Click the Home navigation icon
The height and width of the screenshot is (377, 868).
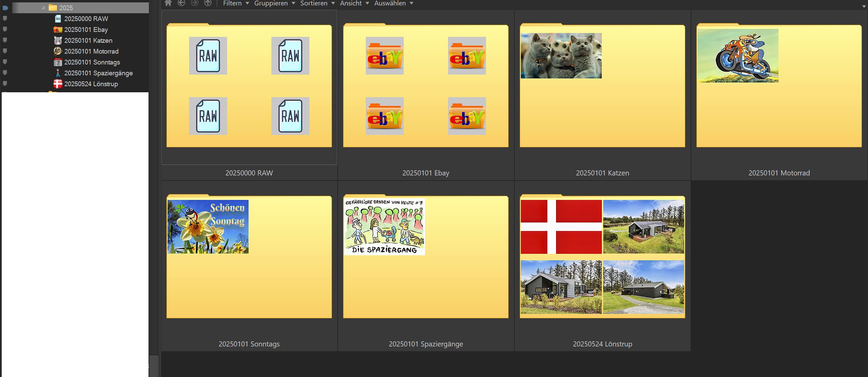[x=168, y=3]
